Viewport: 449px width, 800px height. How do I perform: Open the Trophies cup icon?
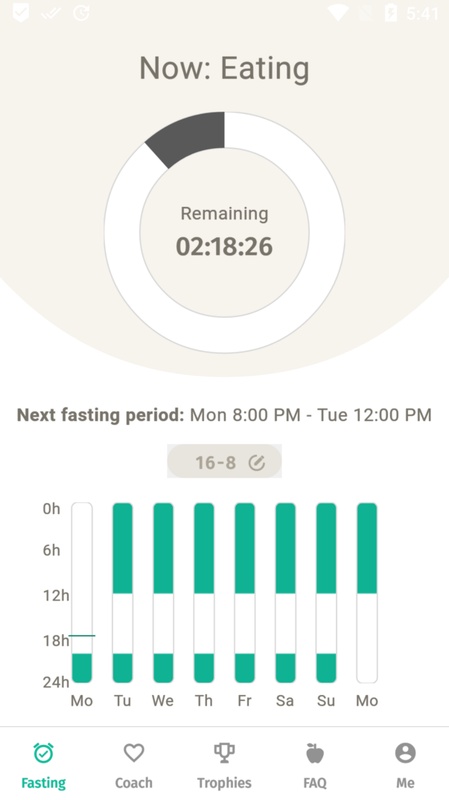[x=224, y=753]
